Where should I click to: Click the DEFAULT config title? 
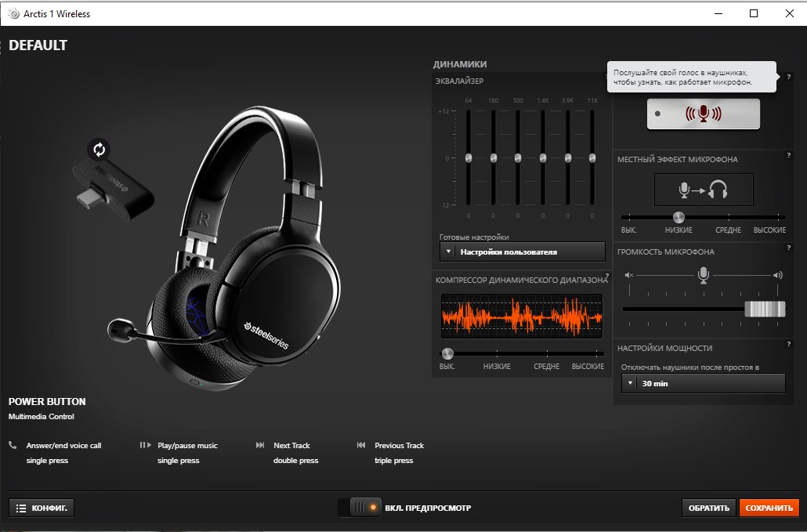pyautogui.click(x=38, y=45)
